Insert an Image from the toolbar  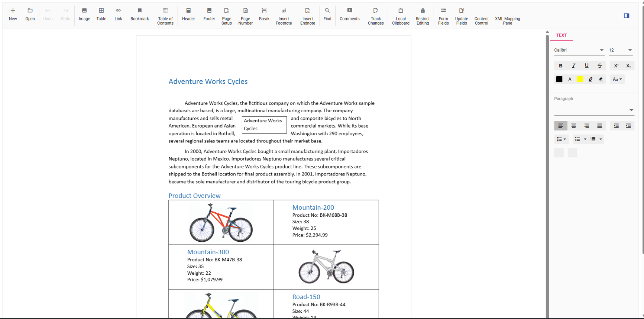84,14
